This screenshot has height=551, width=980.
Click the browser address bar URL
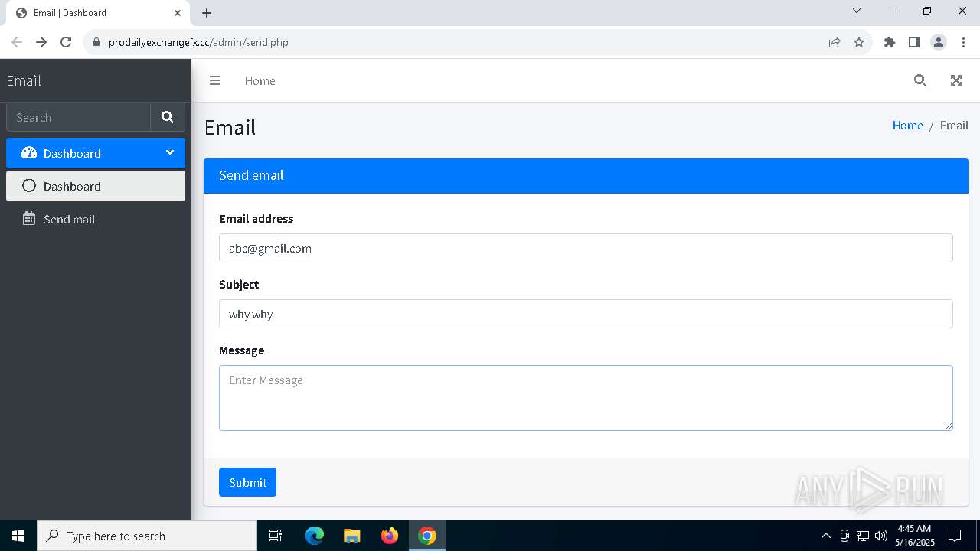point(198,42)
